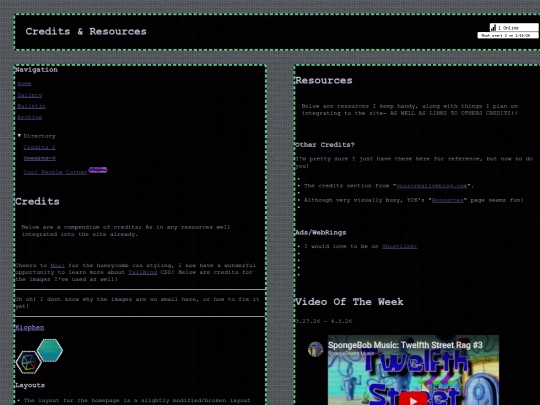Click the 'Video Of The Week' heading
Viewport: 540px width, 405px height.
[x=349, y=302]
